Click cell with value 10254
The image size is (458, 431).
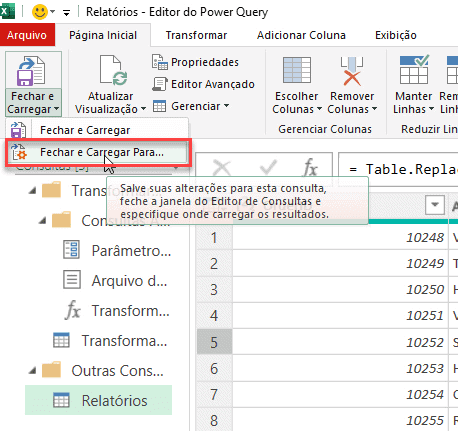click(340, 394)
